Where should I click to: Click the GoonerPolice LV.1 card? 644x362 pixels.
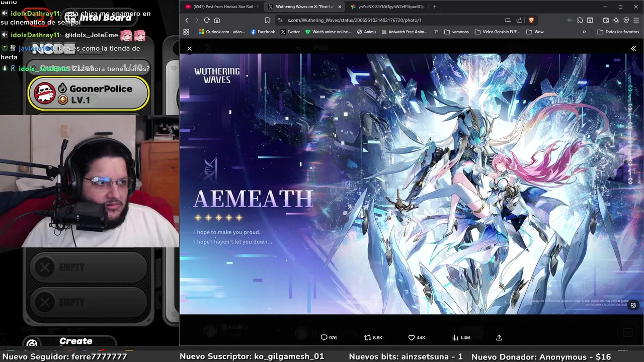(89, 94)
